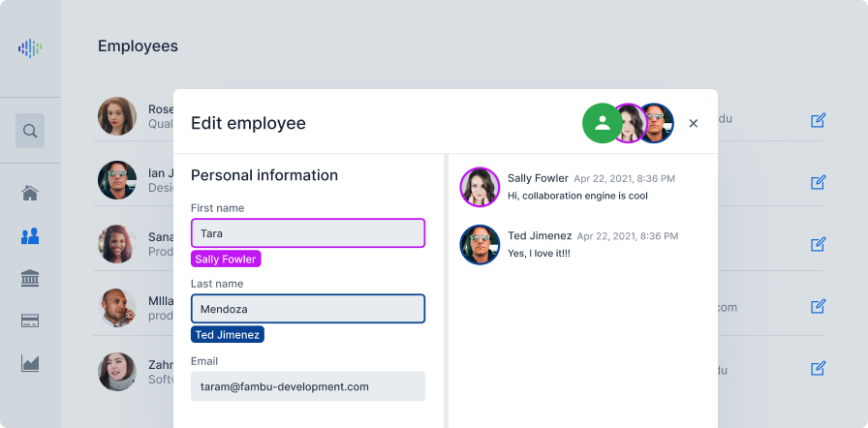Screen dimensions: 868x428
Task: Open the bank building icon in sidebar
Action: [30, 278]
